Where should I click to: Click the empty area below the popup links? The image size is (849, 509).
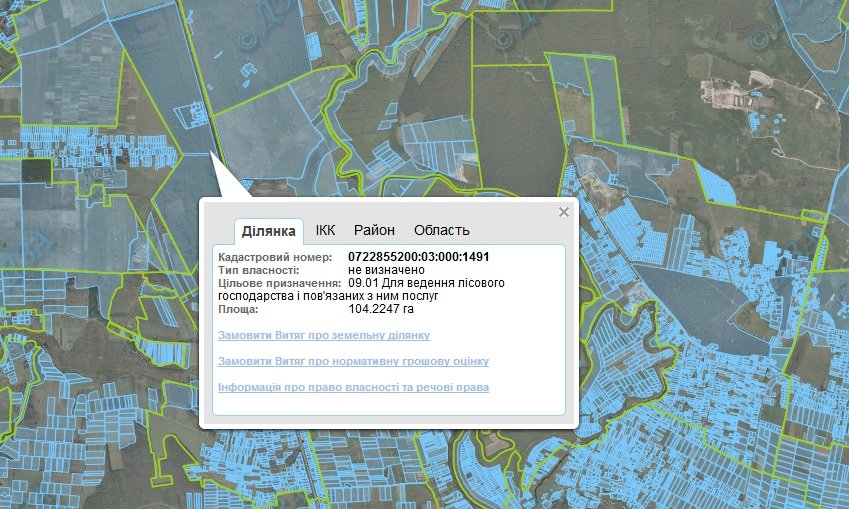[388, 403]
